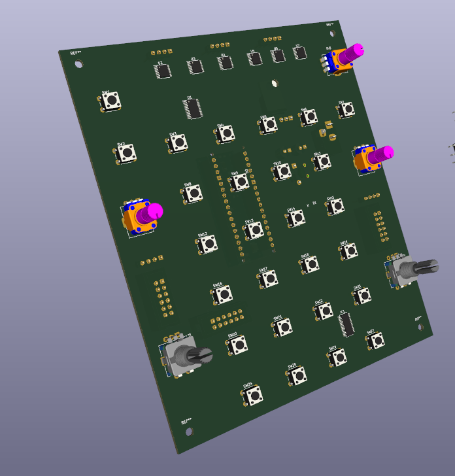Select the SW20 push button
This screenshot has width=455, height=476.
[238, 344]
